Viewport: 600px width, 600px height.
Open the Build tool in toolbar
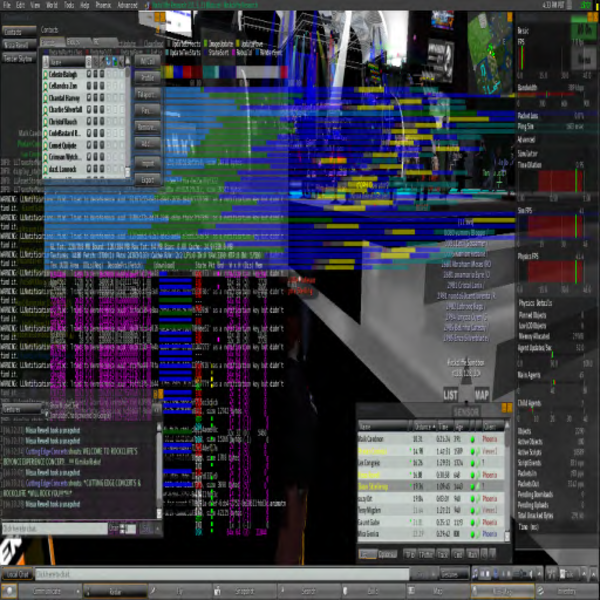tap(368, 592)
